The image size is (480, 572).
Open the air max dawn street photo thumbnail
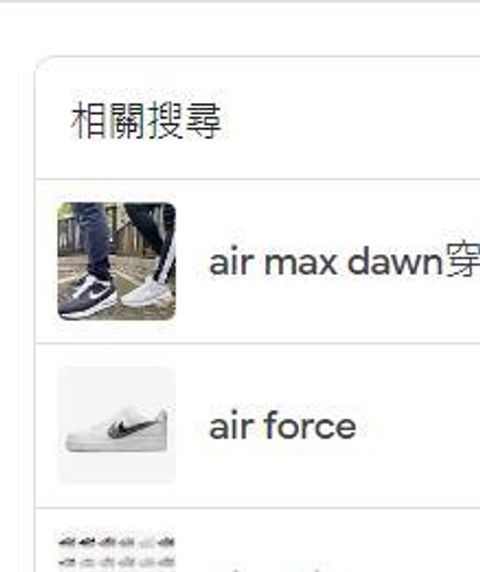[x=117, y=261]
